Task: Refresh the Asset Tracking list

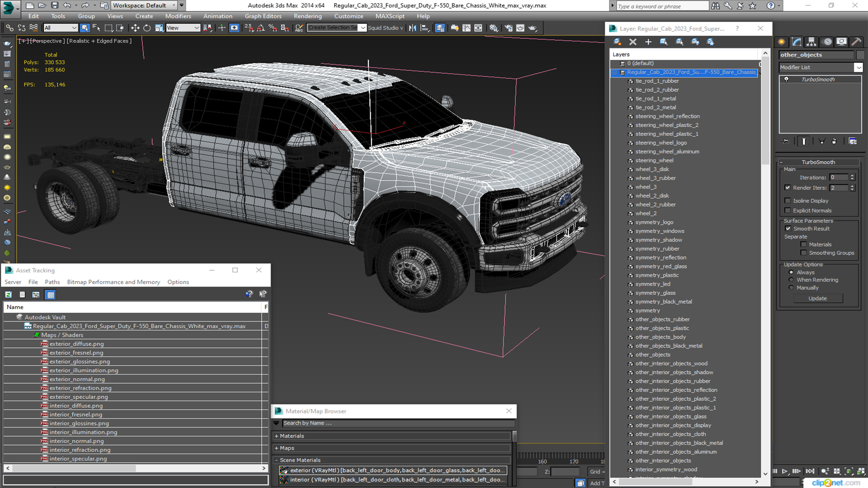Action: [8, 295]
